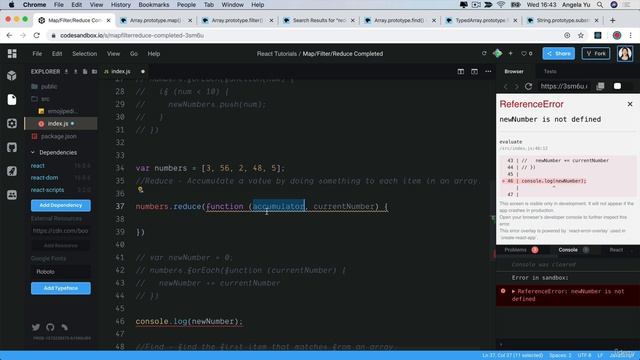This screenshot has width=640, height=360.
Task: Open the View menu in CodeSandbox
Action: click(x=113, y=53)
